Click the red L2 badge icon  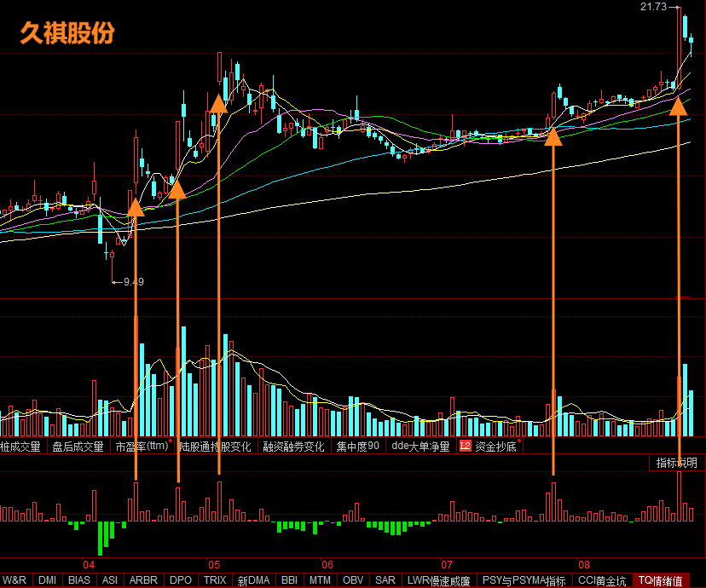click(x=465, y=446)
